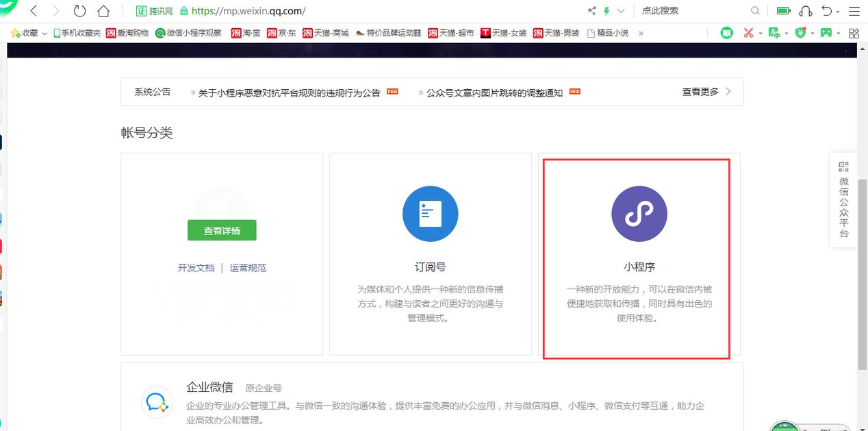This screenshot has width=868, height=431.
Task: Open 天猫-商城 bookmark
Action: coord(325,33)
